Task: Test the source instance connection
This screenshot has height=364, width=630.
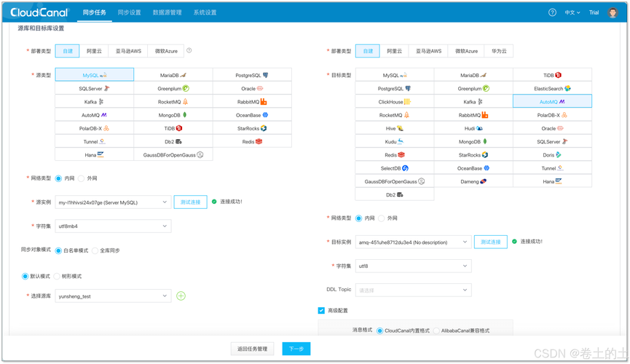Action: (x=190, y=202)
